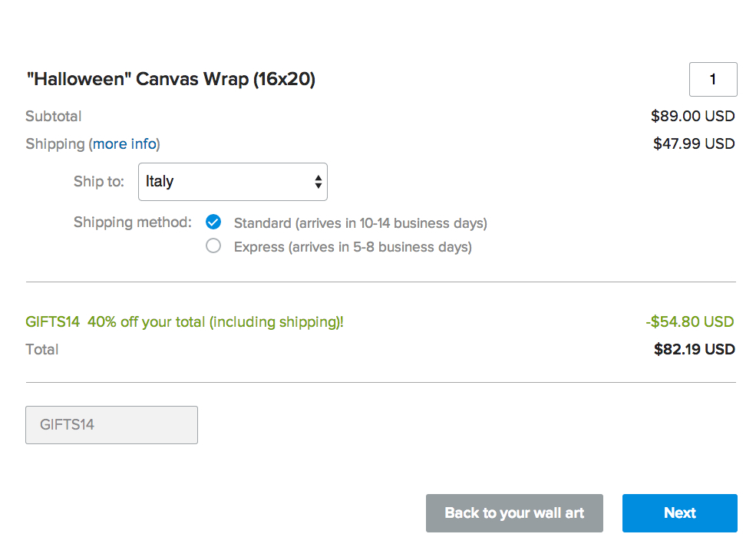Viewport: 756px width, 547px height.
Task: Click the $82.19 USD total amount
Action: pos(694,350)
